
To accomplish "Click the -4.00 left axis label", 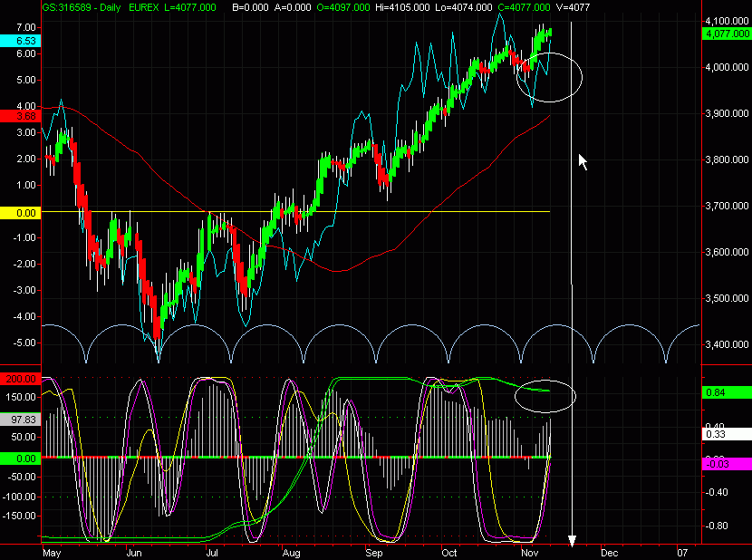I will click(24, 317).
